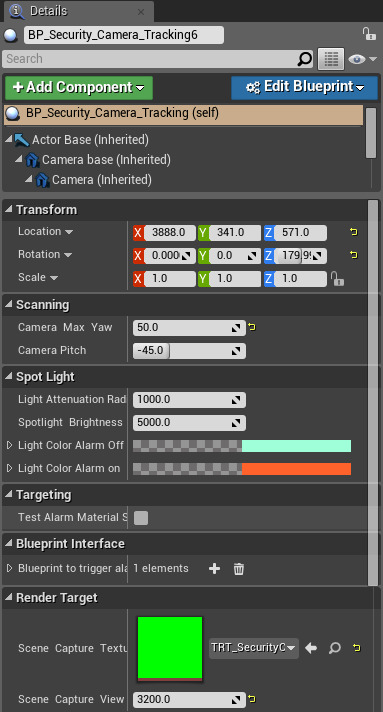383x712 pixels.
Task: Click the Scale Z value 1.0
Action: [x=300, y=278]
